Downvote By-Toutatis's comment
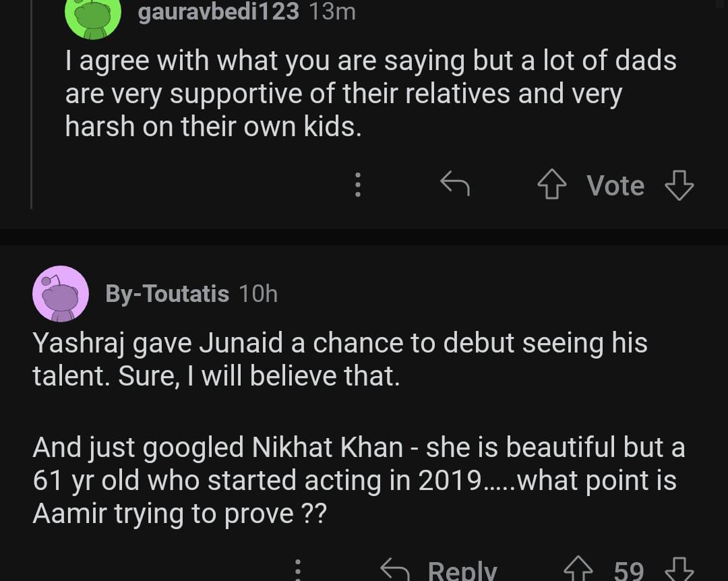The height and width of the screenshot is (581, 728). click(679, 570)
